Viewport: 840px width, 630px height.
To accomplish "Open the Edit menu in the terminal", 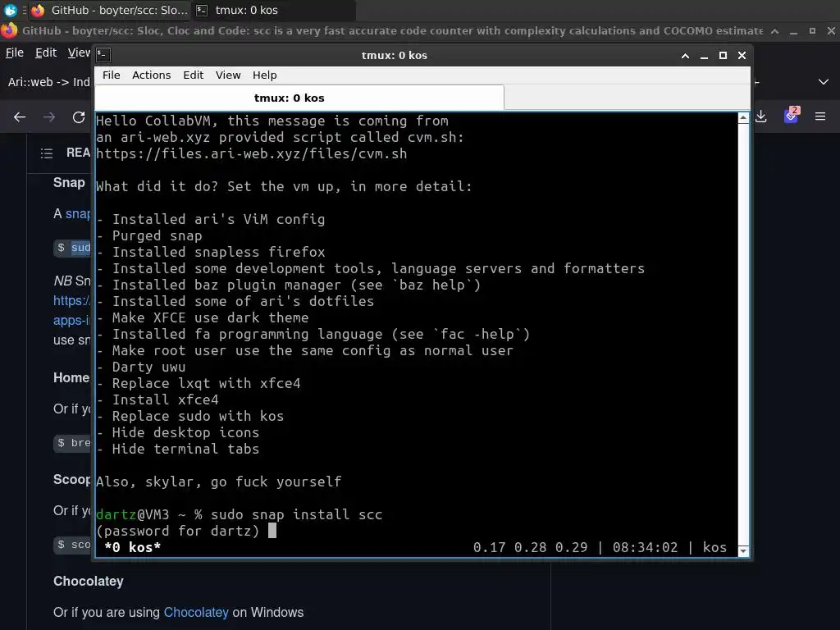I will click(193, 75).
